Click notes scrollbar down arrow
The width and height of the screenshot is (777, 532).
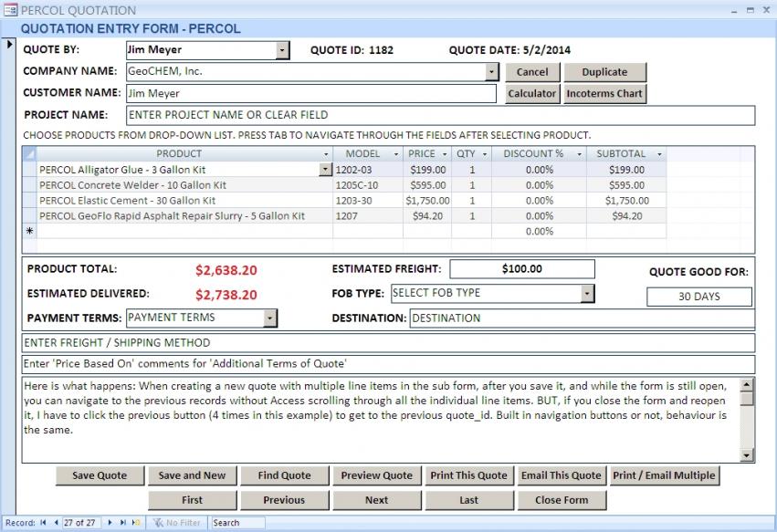[x=747, y=455]
